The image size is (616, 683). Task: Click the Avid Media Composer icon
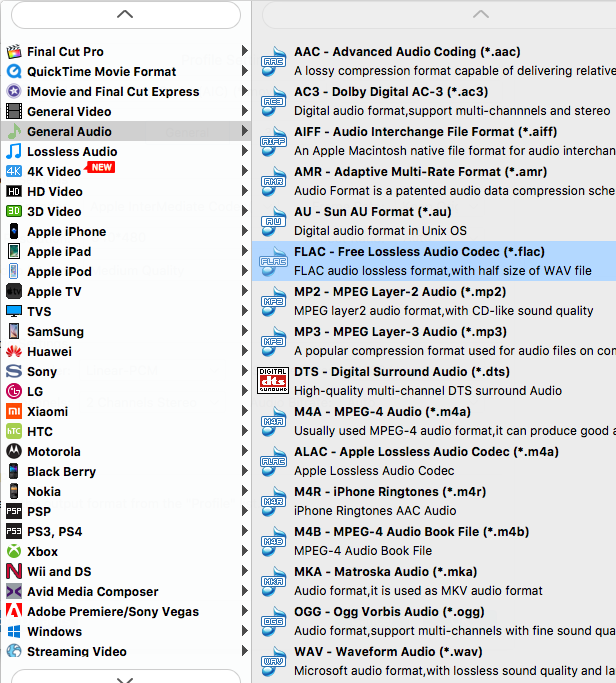[x=14, y=592]
